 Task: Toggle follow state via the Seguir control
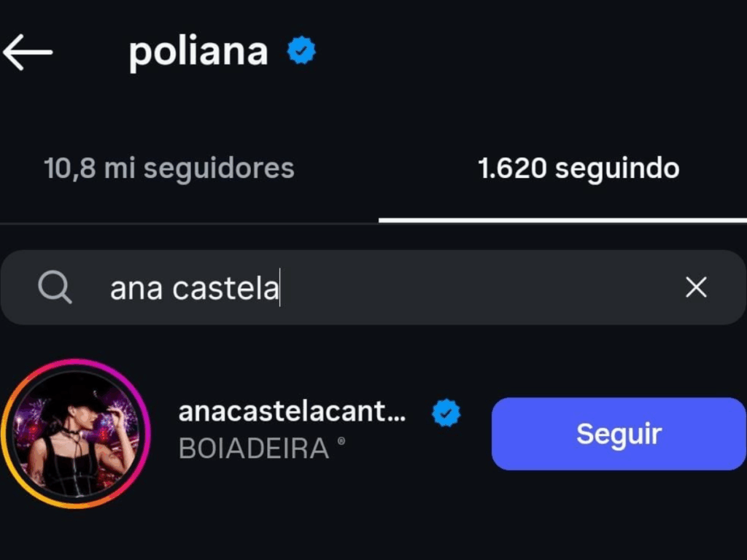619,434
